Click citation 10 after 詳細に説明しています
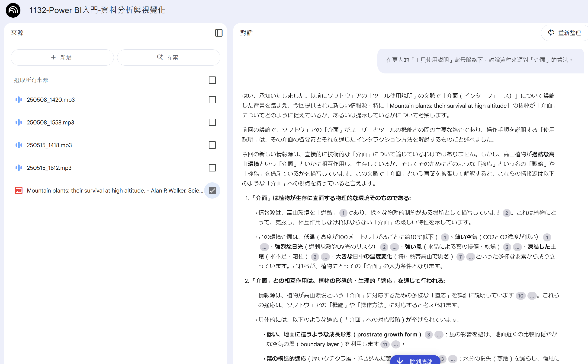This screenshot has width=588, height=364. pos(521,296)
